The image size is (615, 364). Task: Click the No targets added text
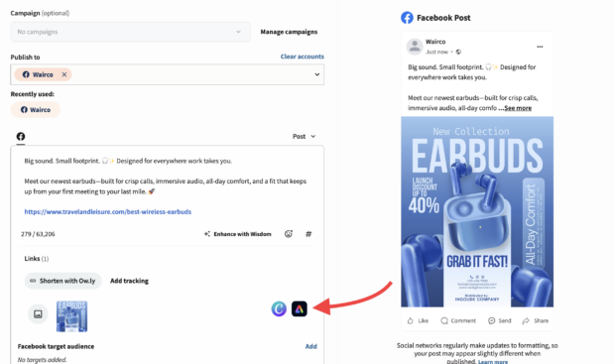point(43,360)
